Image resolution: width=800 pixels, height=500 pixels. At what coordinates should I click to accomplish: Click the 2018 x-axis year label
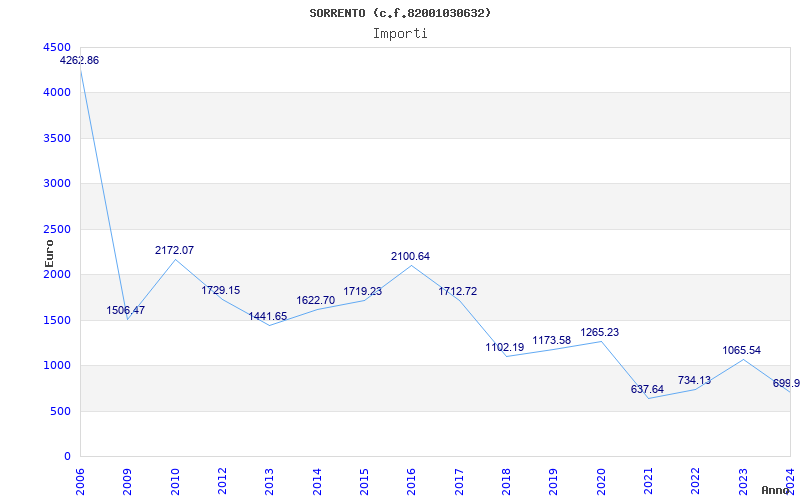[x=506, y=481]
